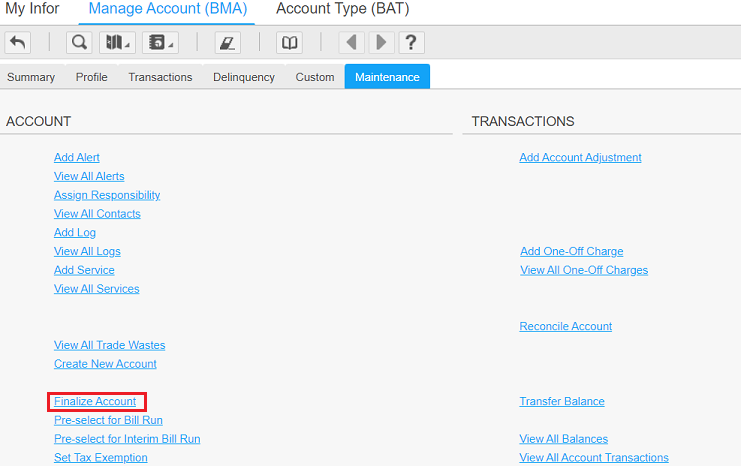Image resolution: width=741 pixels, height=466 pixels.
Task: Click the question mark help icon
Action: (411, 43)
